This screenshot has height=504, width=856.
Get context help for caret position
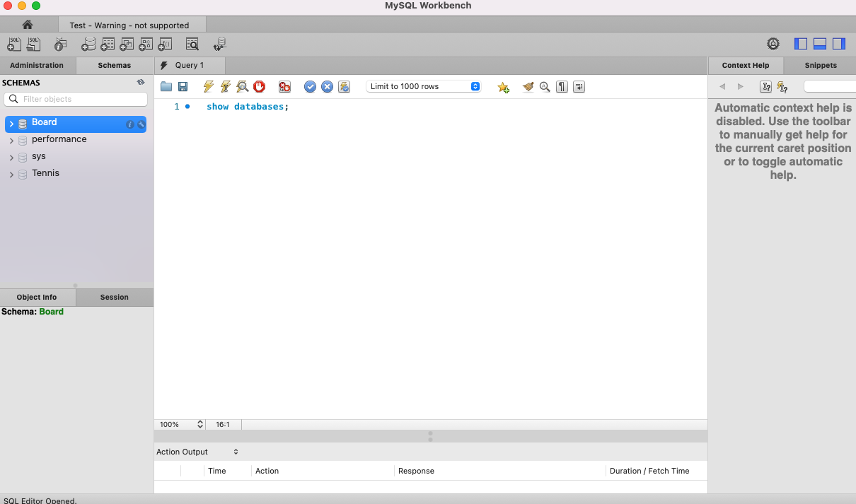tap(765, 87)
